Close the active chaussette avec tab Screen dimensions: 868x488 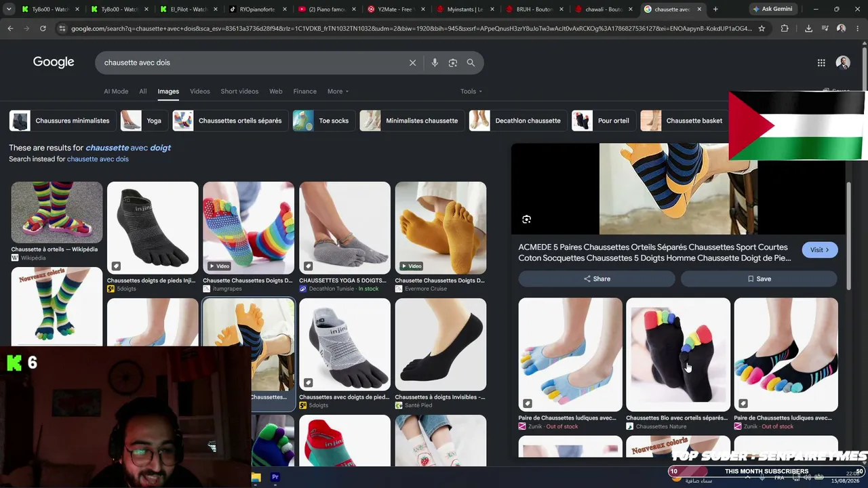[x=699, y=9]
